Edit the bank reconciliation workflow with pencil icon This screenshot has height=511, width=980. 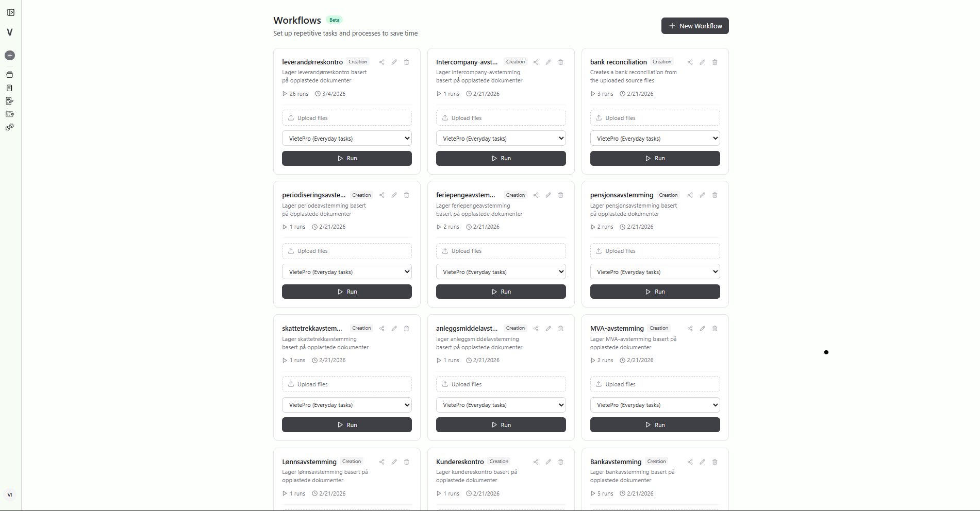702,62
